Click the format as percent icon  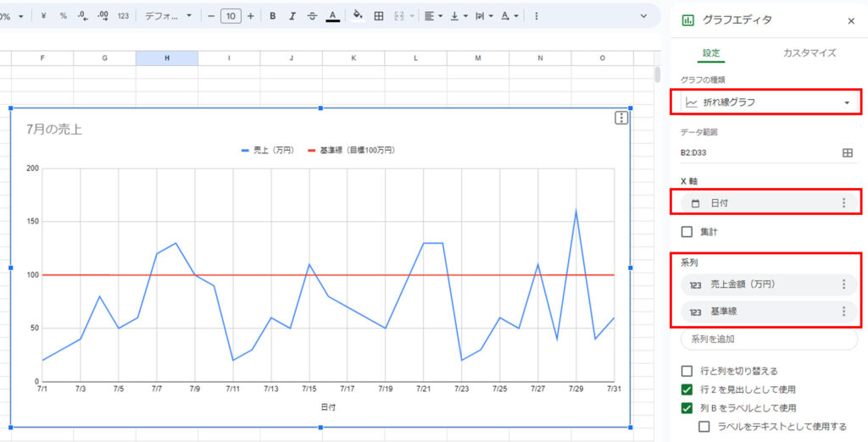63,16
